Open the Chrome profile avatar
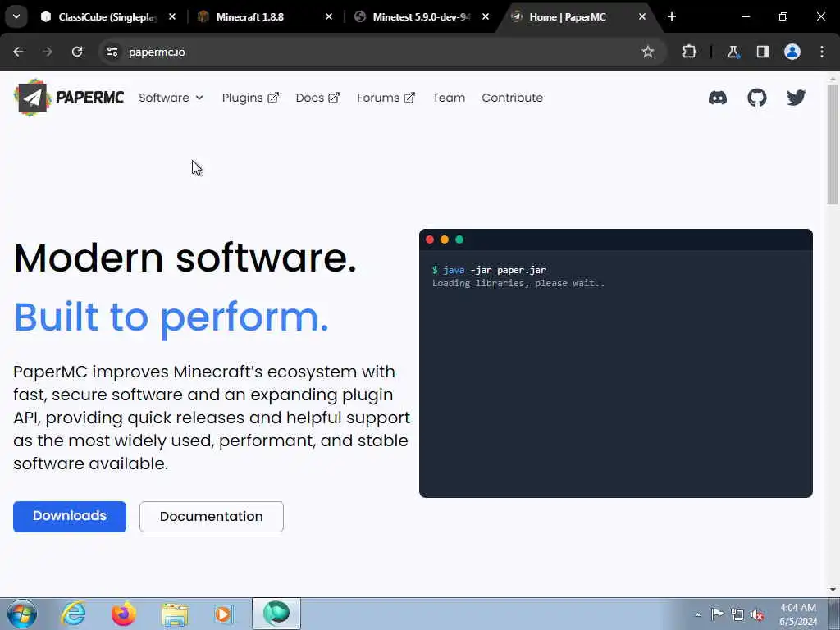Screen dimensions: 840x630 (x=792, y=52)
